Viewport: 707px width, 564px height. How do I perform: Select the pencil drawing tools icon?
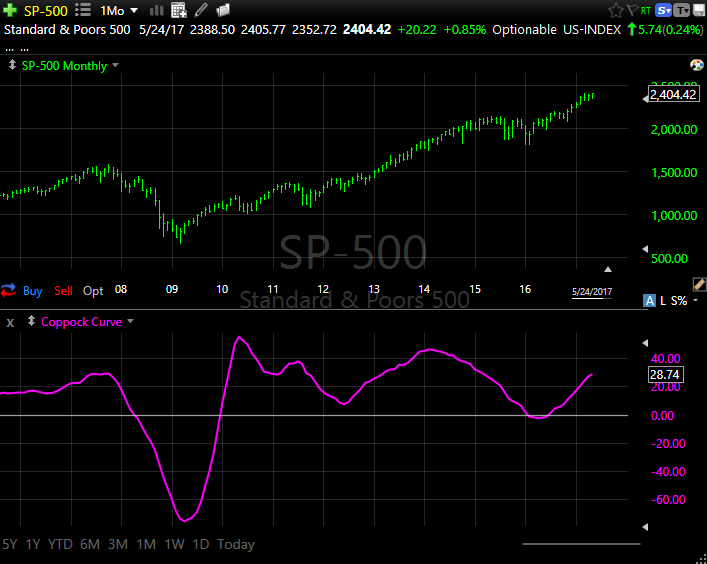(x=201, y=9)
